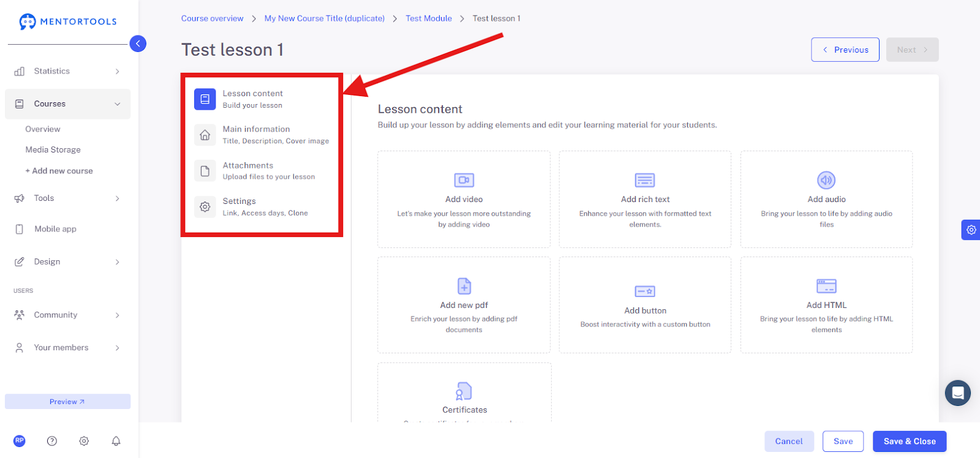Image resolution: width=980 pixels, height=458 pixels.
Task: Click Save & Close button
Action: tap(910, 441)
